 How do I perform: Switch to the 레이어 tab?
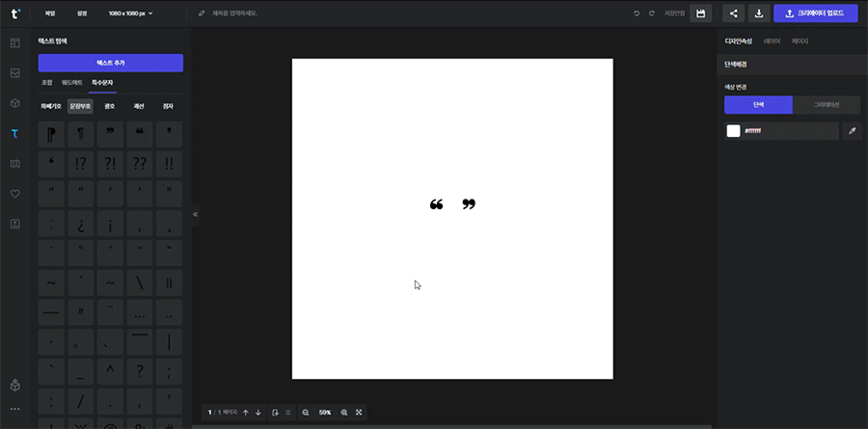tap(772, 41)
